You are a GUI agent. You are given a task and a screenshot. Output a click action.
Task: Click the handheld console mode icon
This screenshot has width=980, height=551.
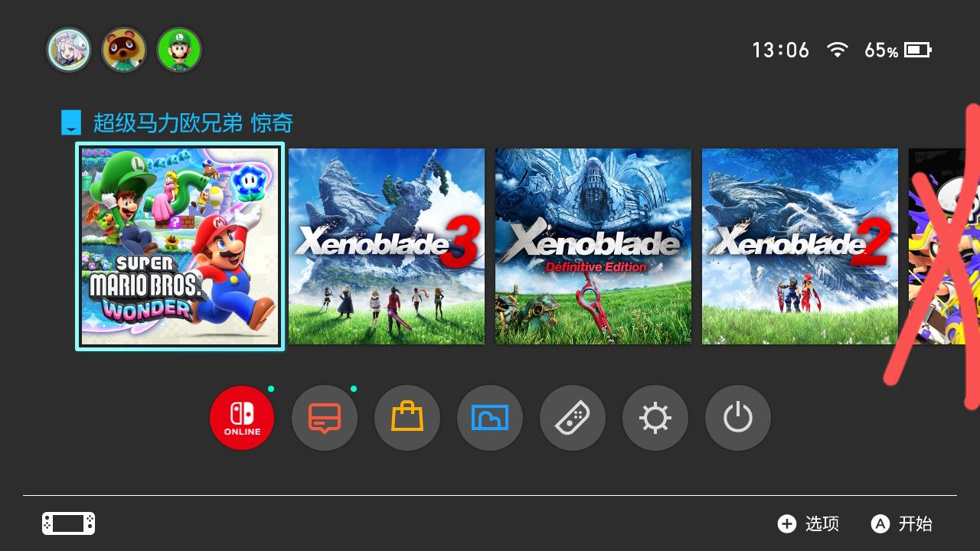(68, 523)
